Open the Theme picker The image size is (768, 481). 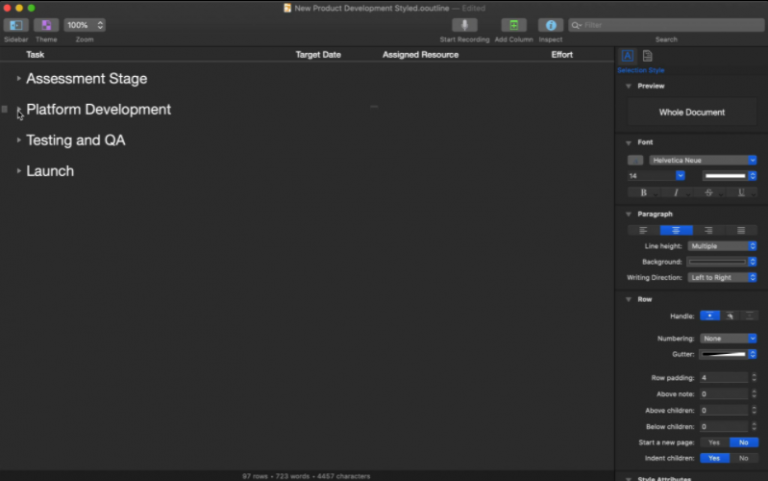click(47, 25)
